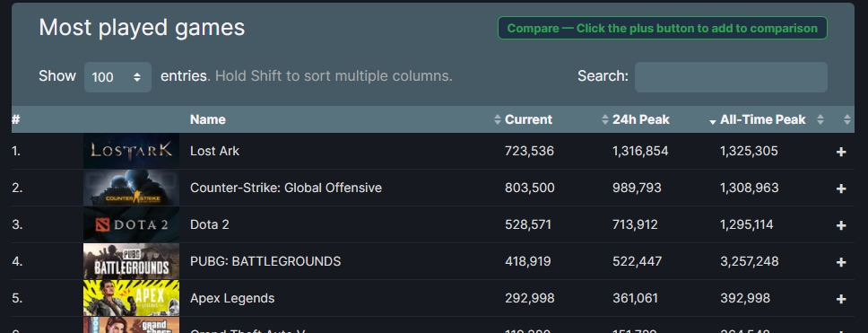
Task: Click the Most played games heading
Action: point(142,27)
